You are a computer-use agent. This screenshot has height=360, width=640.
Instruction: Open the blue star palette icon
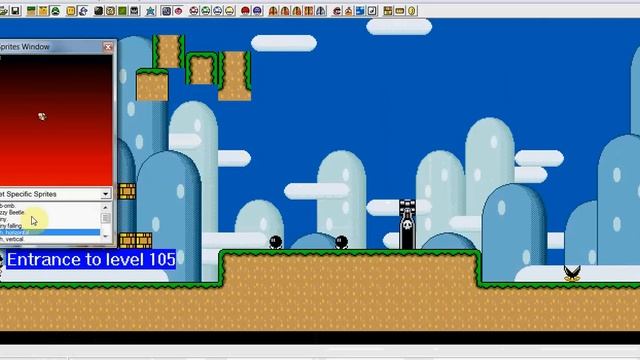coord(151,11)
